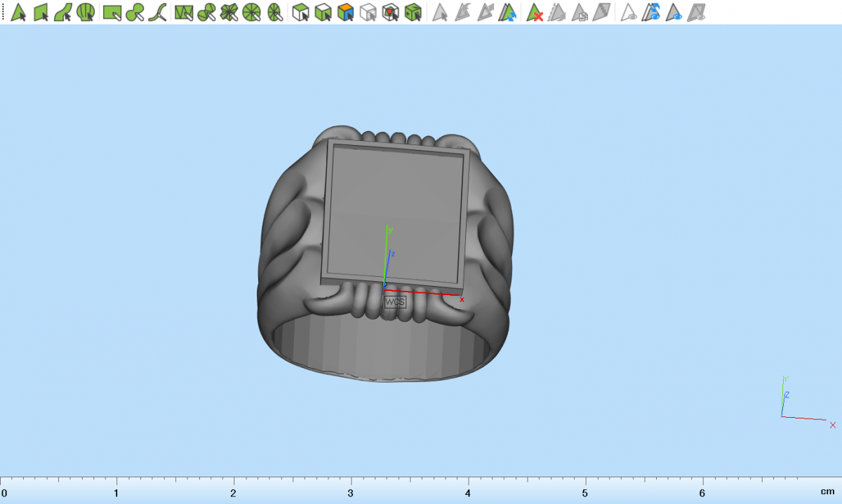Choose the circular brush selection tool
Screen dimensions: 842x504
tap(136, 12)
